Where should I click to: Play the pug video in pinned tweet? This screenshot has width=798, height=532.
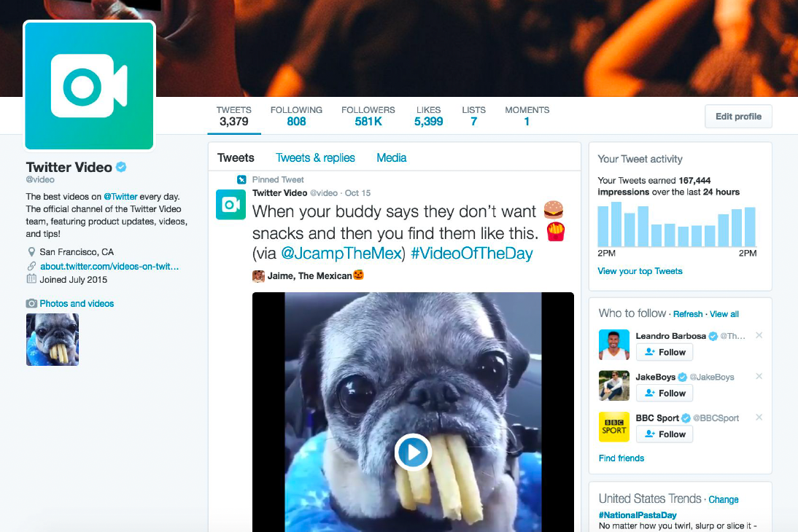tap(412, 452)
